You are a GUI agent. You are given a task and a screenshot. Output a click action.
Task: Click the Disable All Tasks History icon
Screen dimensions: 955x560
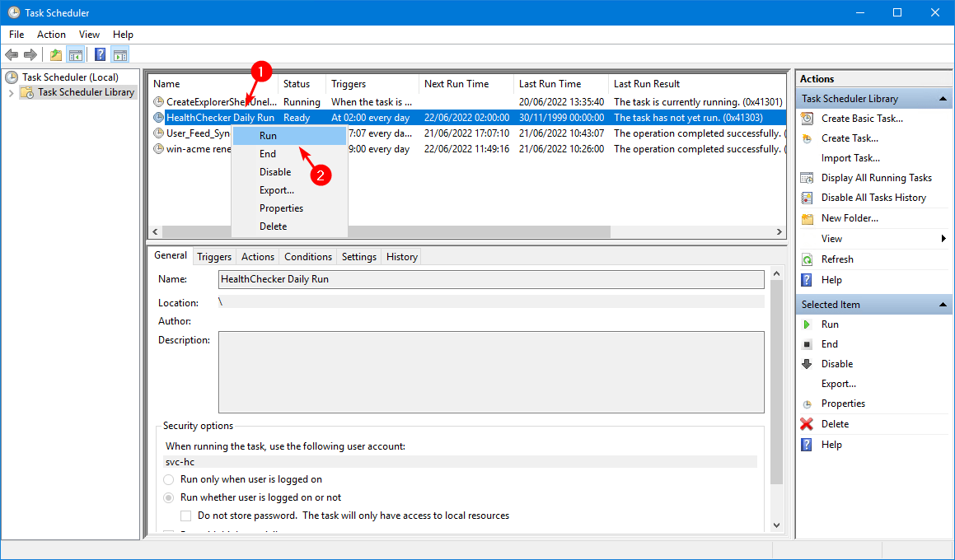(x=807, y=198)
